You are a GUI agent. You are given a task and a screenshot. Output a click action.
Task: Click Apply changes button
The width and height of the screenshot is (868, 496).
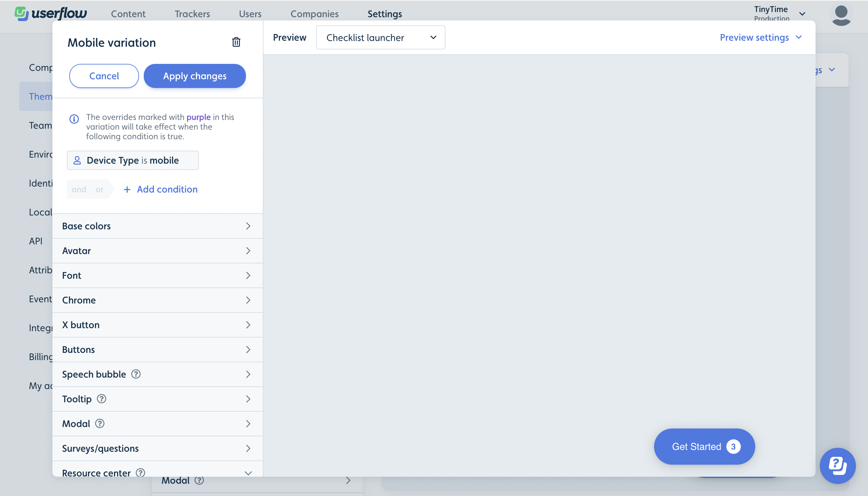(194, 76)
